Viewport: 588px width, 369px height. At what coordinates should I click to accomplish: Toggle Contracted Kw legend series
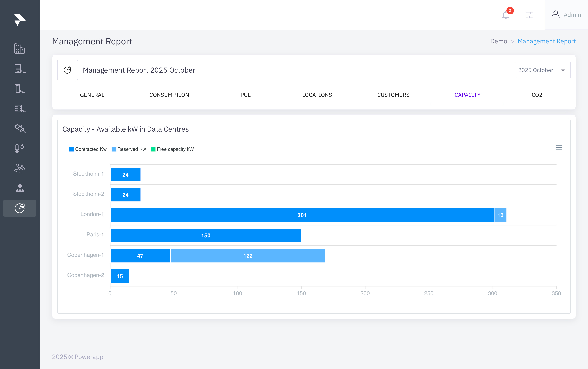coord(88,149)
